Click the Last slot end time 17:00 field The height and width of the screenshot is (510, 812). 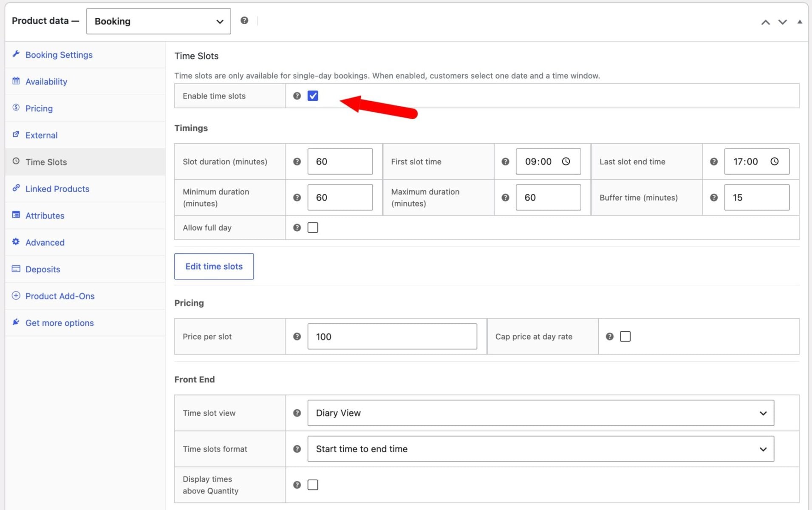click(757, 161)
